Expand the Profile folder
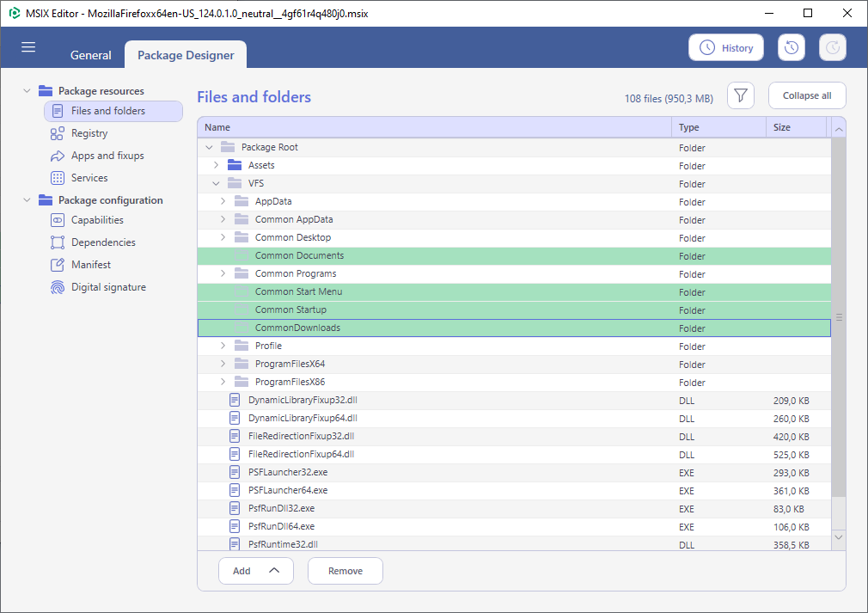 pyautogui.click(x=223, y=346)
